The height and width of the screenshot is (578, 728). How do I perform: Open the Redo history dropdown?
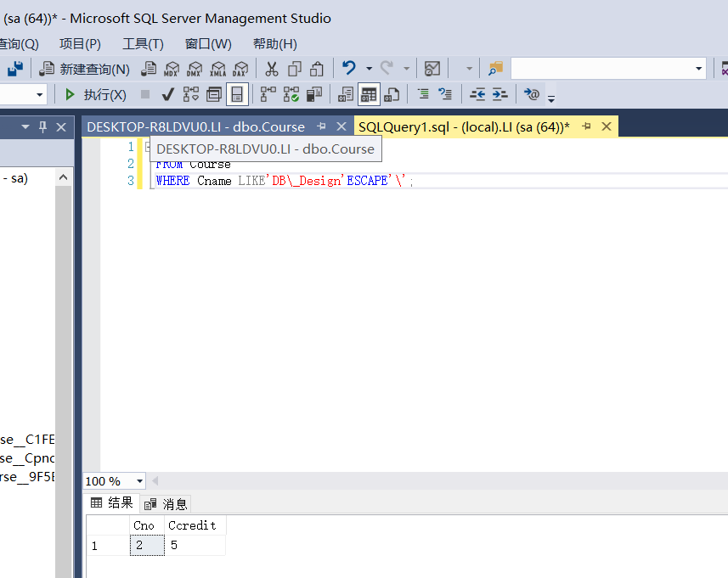[x=407, y=69]
